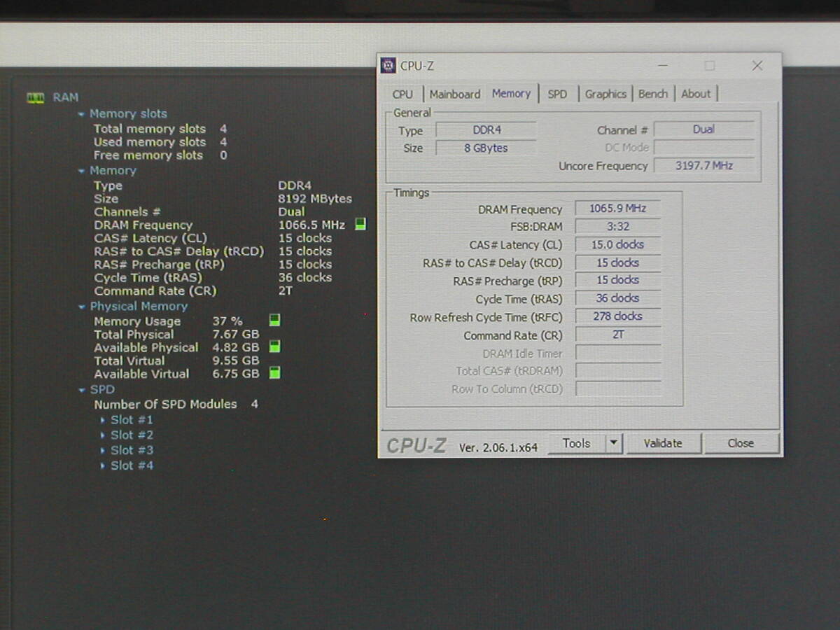Viewport: 840px width, 630px height.
Task: Click the RAM heading text in Speccy
Action: [x=66, y=98]
